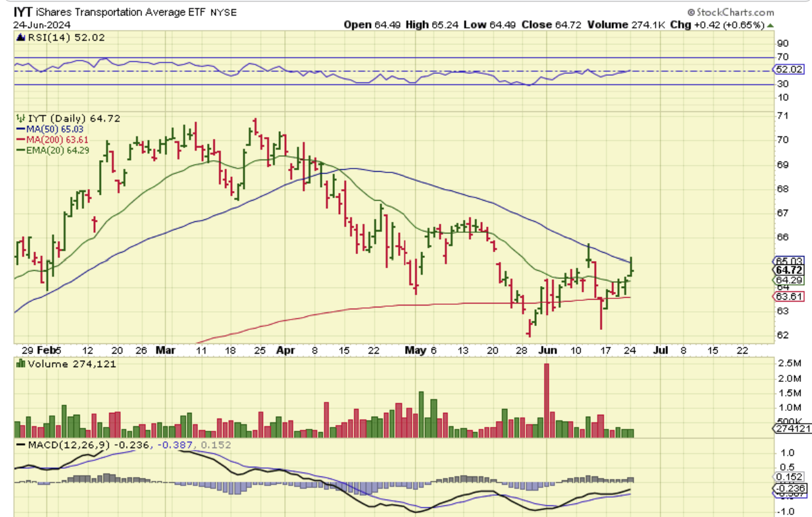Click the volume bars icon beside Volume label
This screenshot has width=812, height=517.
tap(20, 364)
